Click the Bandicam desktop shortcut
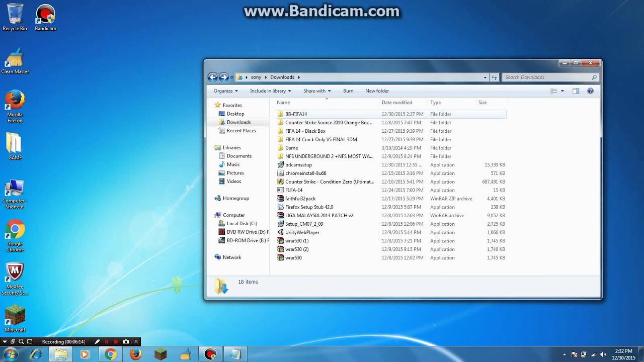This screenshot has height=362, width=644. tap(45, 18)
